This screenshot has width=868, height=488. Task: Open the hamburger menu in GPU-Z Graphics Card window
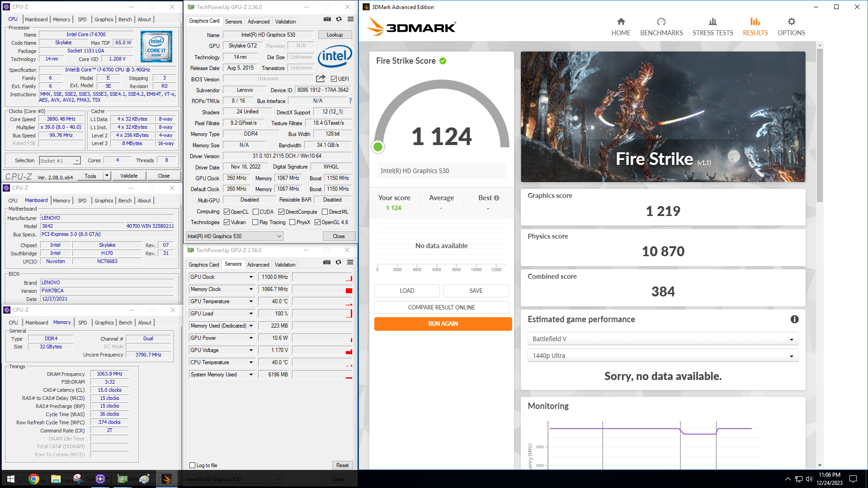point(350,19)
